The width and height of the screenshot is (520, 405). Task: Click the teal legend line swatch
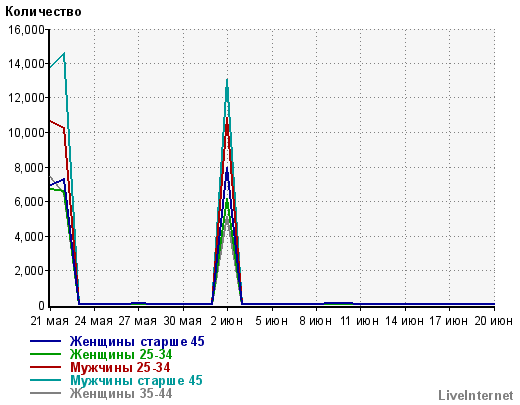coord(45,380)
